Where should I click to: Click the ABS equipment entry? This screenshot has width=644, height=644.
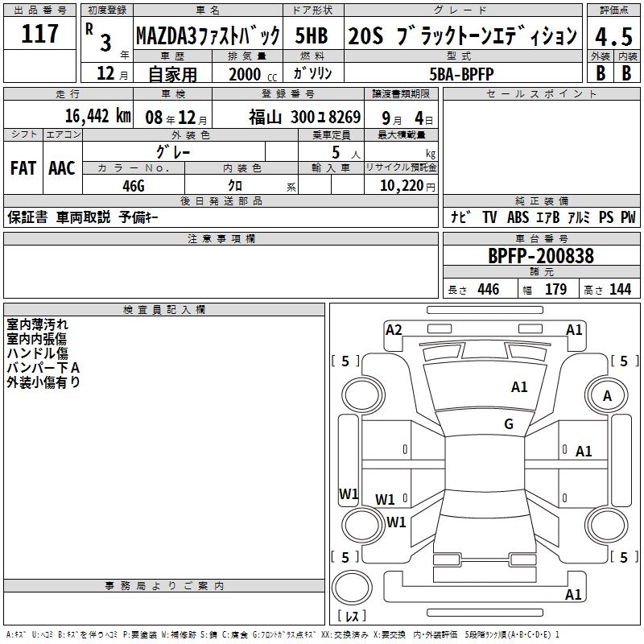click(x=518, y=217)
